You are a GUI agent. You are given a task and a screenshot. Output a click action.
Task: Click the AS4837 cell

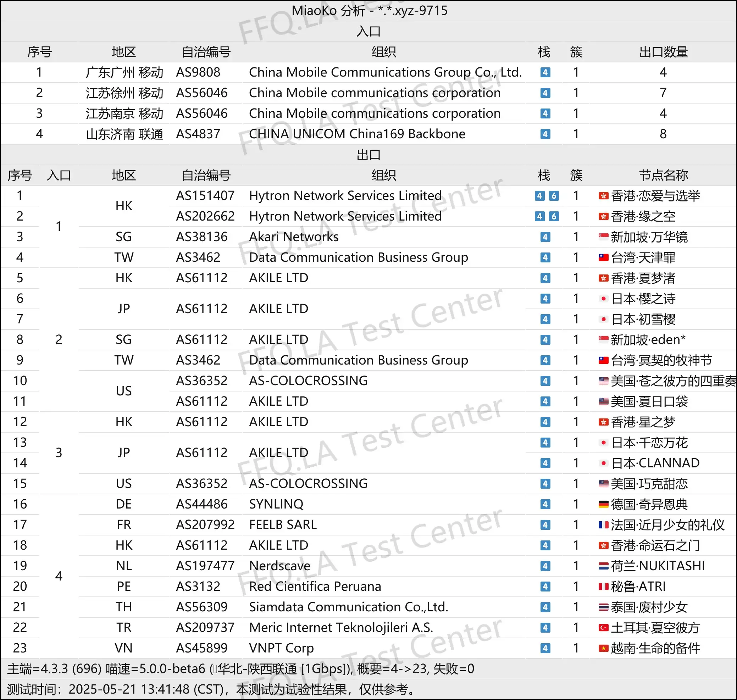click(198, 134)
